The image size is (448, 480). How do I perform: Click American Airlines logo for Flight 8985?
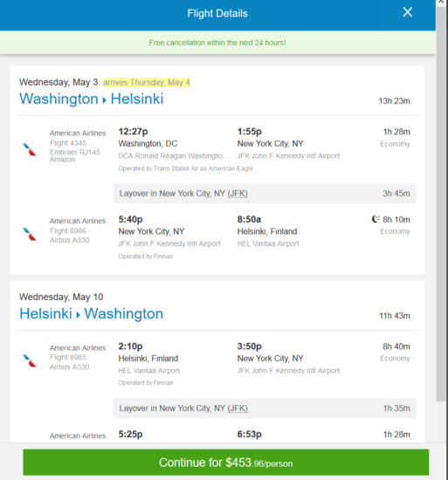(30, 360)
